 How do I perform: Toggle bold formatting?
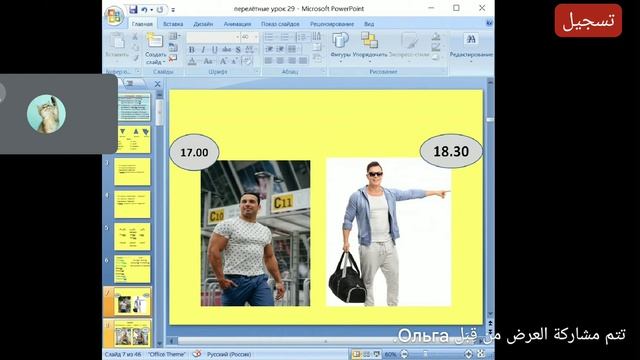tap(191, 50)
